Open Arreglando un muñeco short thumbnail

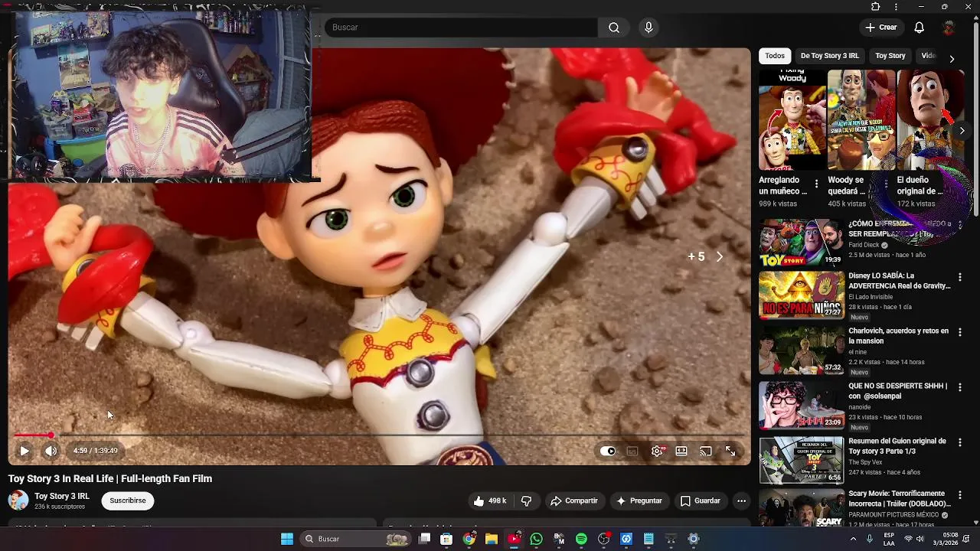792,120
